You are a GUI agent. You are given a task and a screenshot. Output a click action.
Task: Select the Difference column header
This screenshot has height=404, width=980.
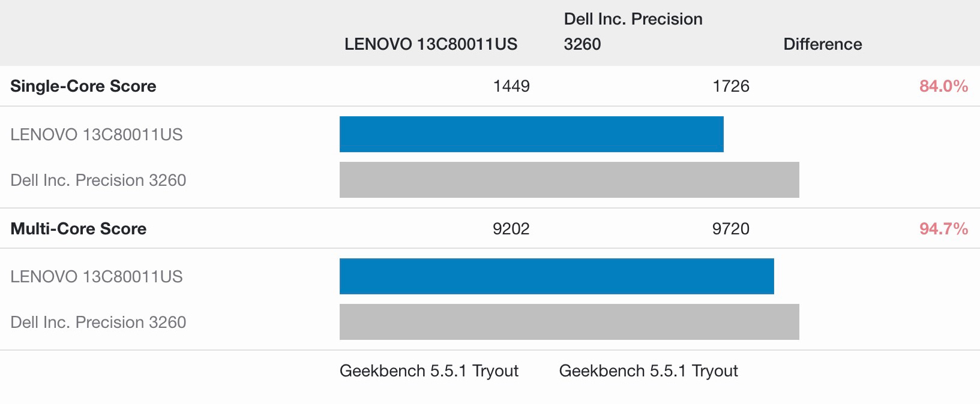(822, 44)
